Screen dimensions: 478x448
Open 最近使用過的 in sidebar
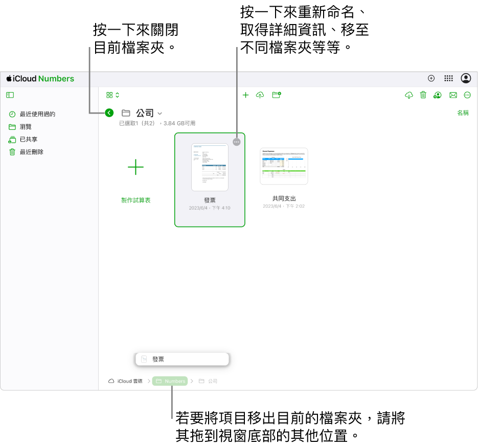click(x=32, y=114)
